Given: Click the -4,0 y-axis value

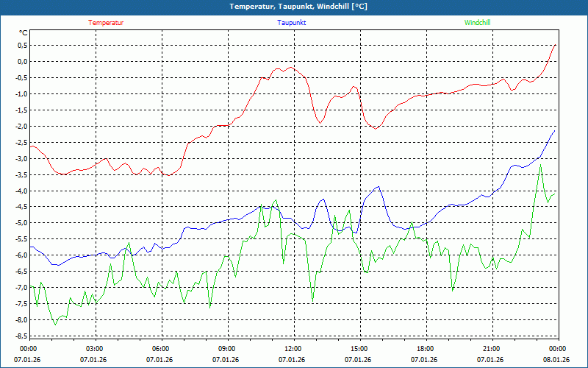Looking at the screenshot, I should [x=22, y=191].
